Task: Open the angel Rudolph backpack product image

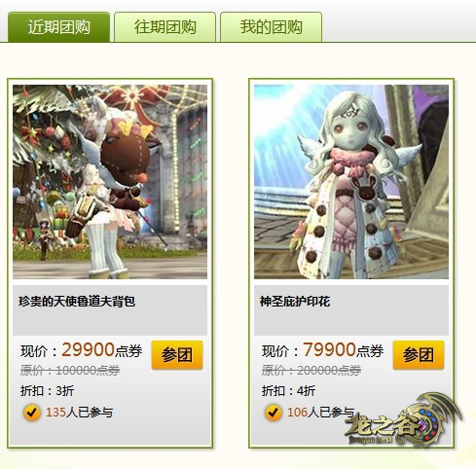Action: click(x=110, y=182)
